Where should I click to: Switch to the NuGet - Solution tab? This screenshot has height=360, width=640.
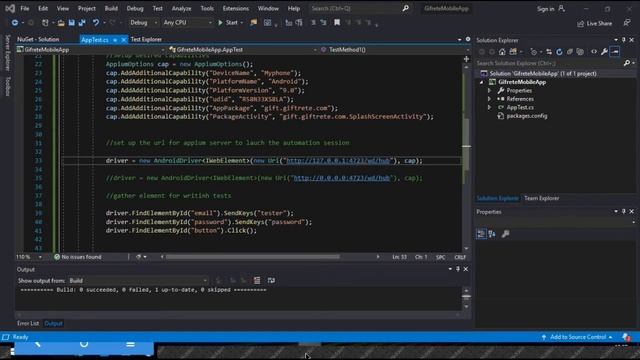(38, 40)
